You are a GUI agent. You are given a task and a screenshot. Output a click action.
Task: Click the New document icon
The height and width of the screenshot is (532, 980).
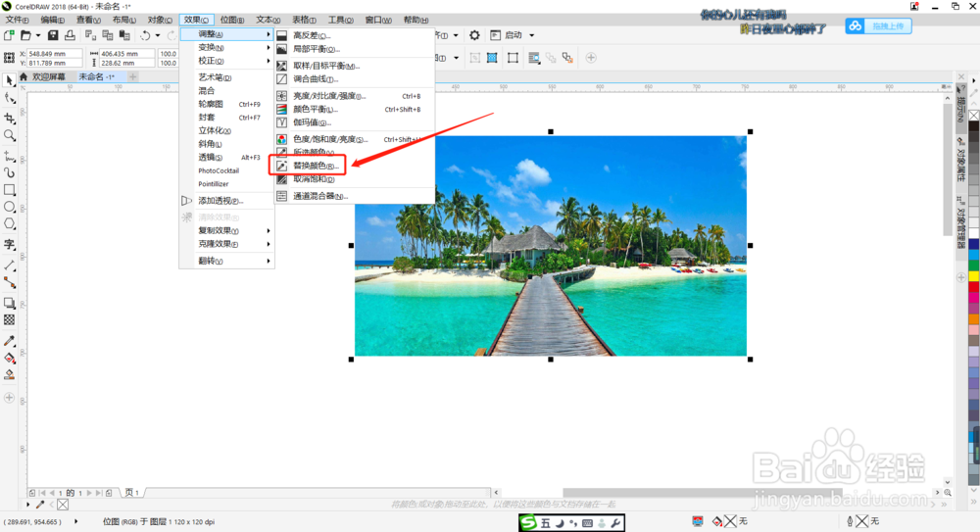(9, 35)
